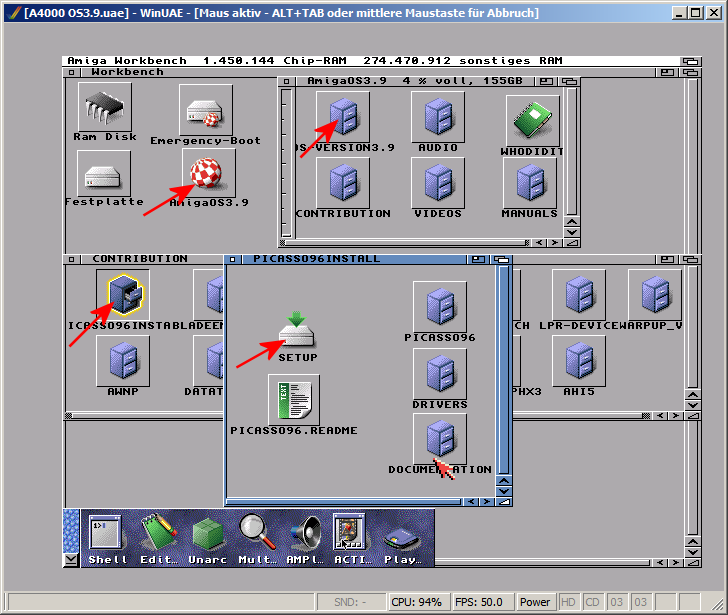Open the CONTRIBUTION drawer in AmigaOS3.9 window
728x615 pixels.
[x=343, y=183]
